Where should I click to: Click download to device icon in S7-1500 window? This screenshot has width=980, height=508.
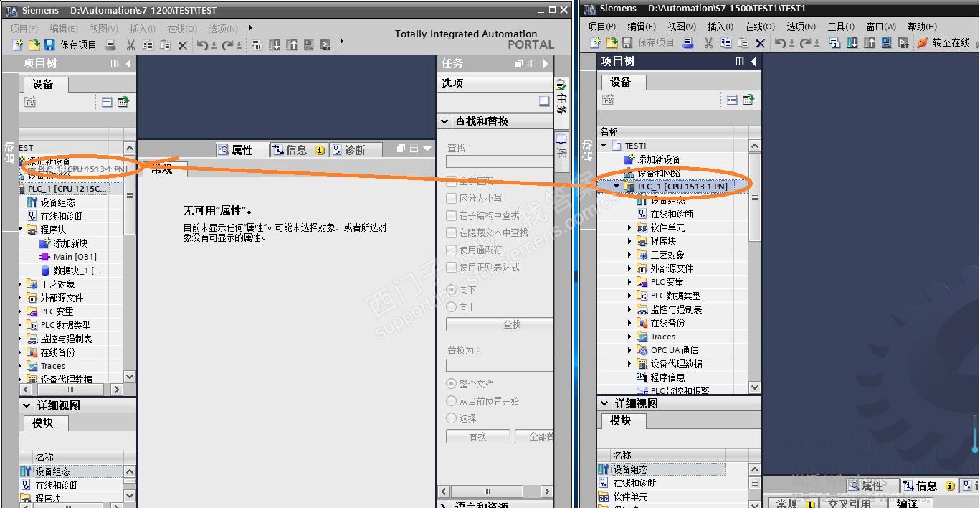click(x=852, y=43)
